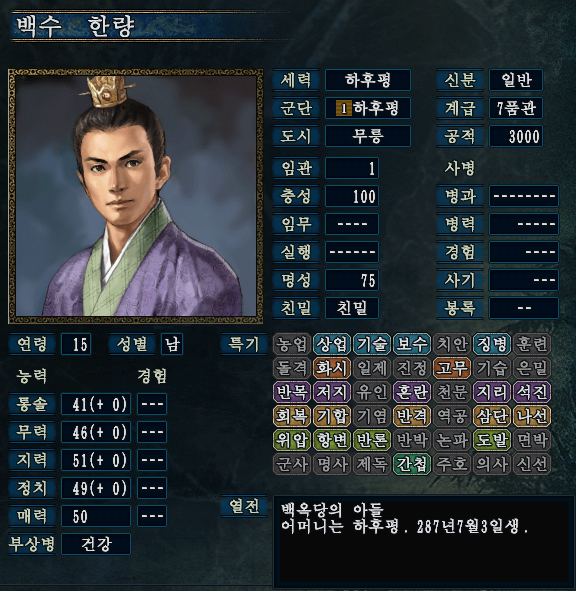Select the 간첩 skill badge
The image size is (576, 591).
[412, 464]
